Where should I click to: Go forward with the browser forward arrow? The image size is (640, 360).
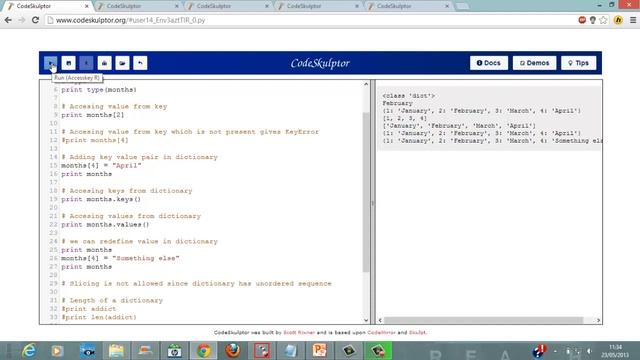[22, 20]
